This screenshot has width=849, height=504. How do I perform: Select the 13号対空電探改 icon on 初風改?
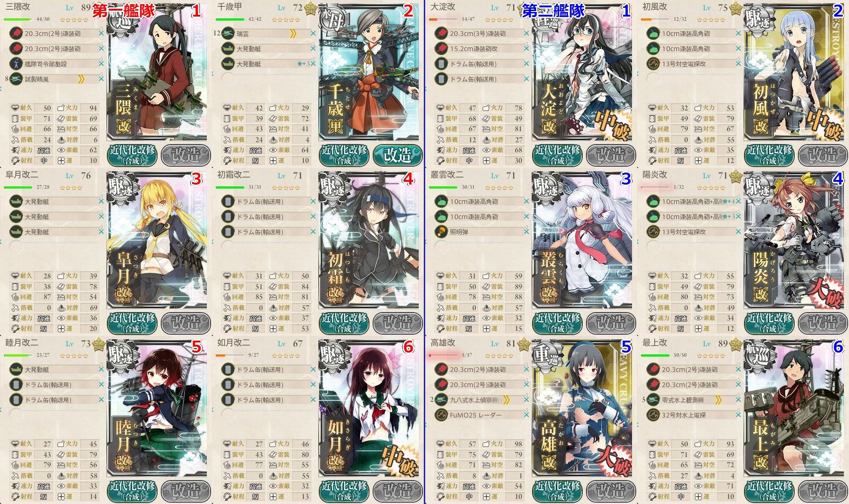point(653,64)
